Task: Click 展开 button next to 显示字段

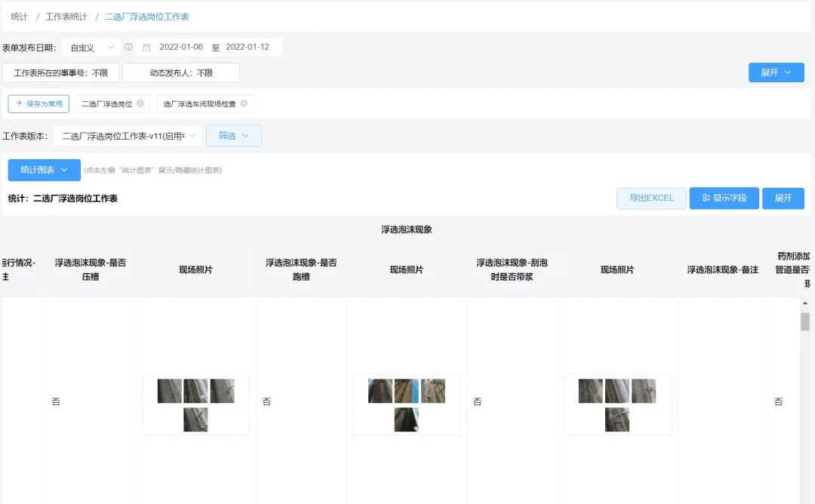Action: pyautogui.click(x=783, y=198)
